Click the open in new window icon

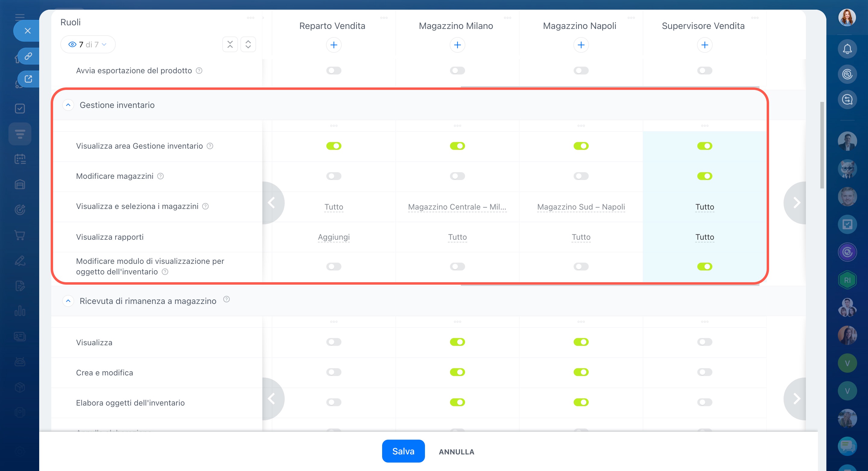(x=28, y=79)
